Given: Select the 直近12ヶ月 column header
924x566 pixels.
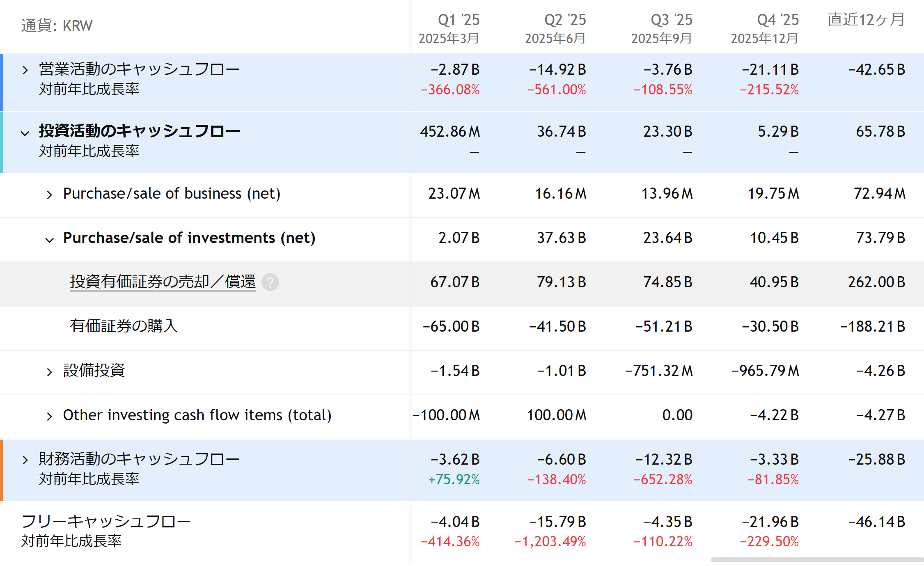Looking at the screenshot, I should tap(865, 20).
